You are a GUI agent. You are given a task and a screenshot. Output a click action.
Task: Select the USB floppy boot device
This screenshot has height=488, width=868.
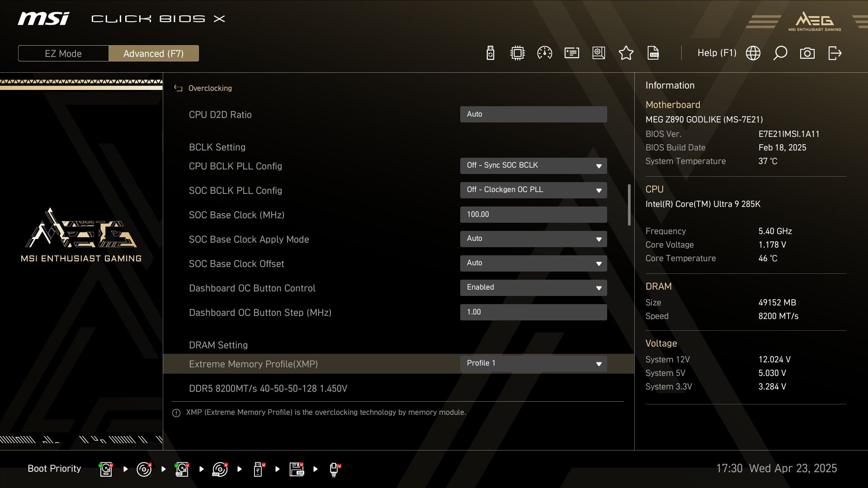(x=297, y=469)
